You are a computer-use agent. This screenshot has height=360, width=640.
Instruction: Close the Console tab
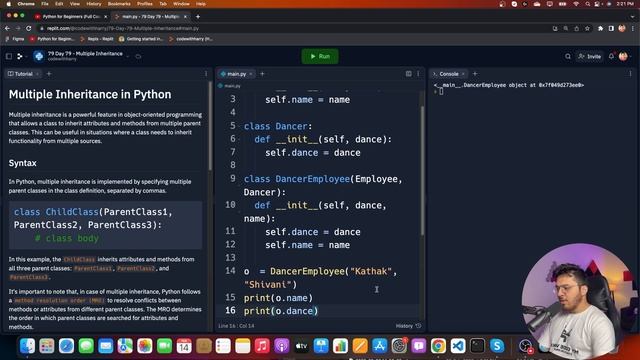click(463, 74)
